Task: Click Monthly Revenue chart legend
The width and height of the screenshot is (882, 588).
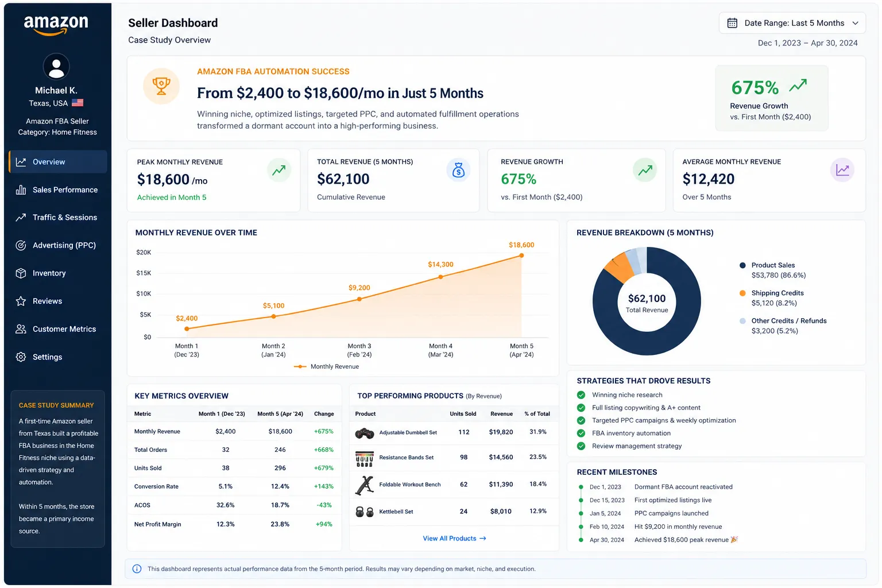Action: (326, 367)
